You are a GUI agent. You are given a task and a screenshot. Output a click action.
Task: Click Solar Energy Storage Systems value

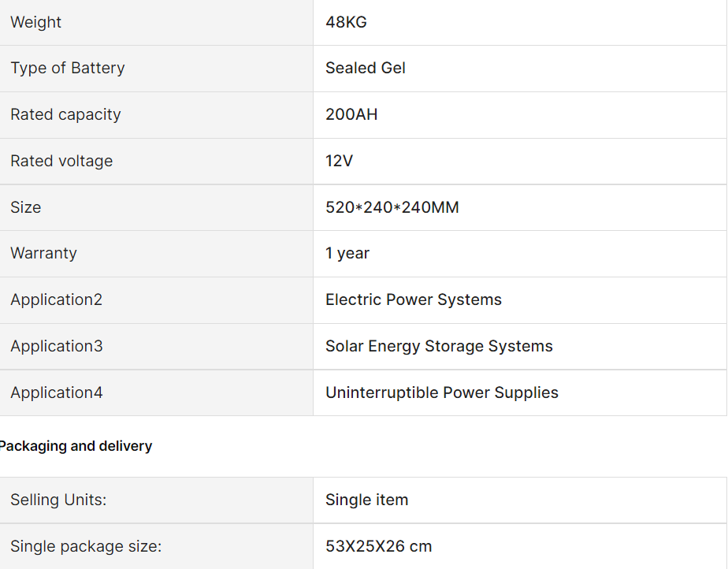[439, 346]
